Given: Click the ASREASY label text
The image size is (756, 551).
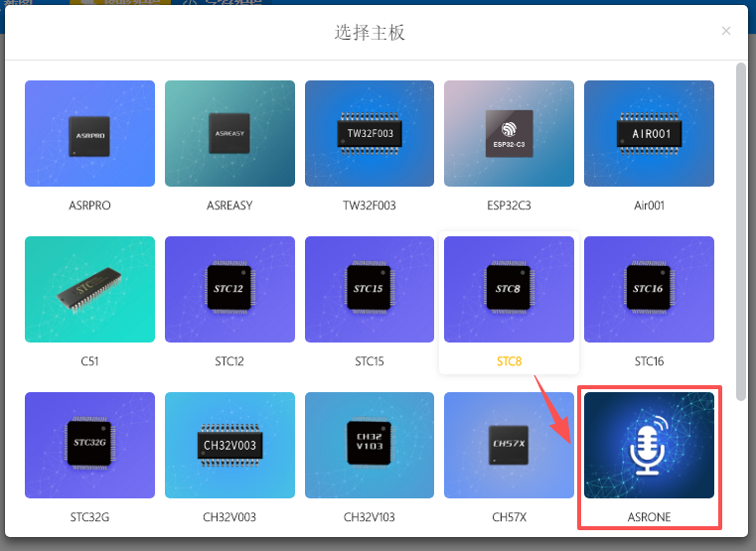Looking at the screenshot, I should click(229, 206).
